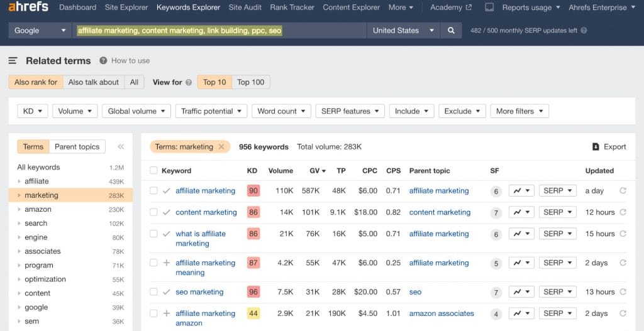Collapse the sidebar with double chevron icon
Viewport: 644px width, 331px height.
[121, 147]
